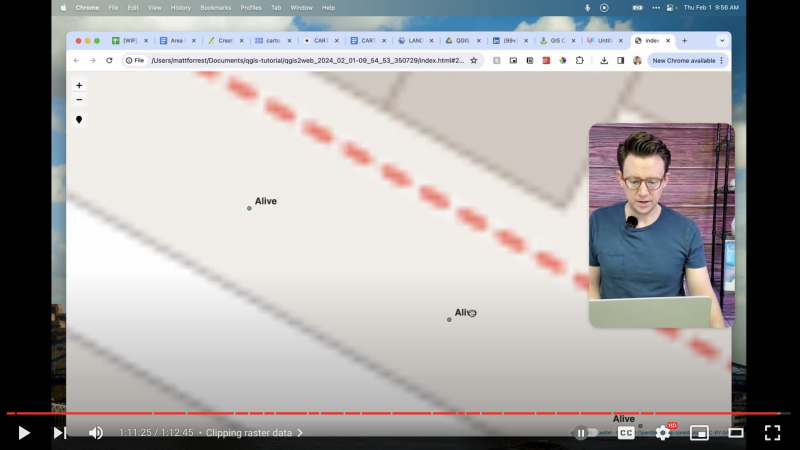
Task: Seek on the red video progress bar
Action: (400, 413)
